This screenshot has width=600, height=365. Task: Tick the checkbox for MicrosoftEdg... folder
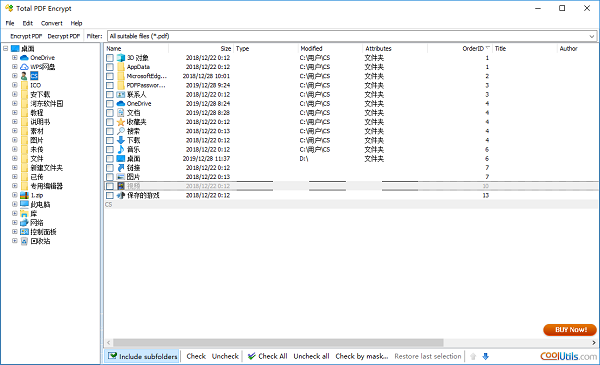110,76
